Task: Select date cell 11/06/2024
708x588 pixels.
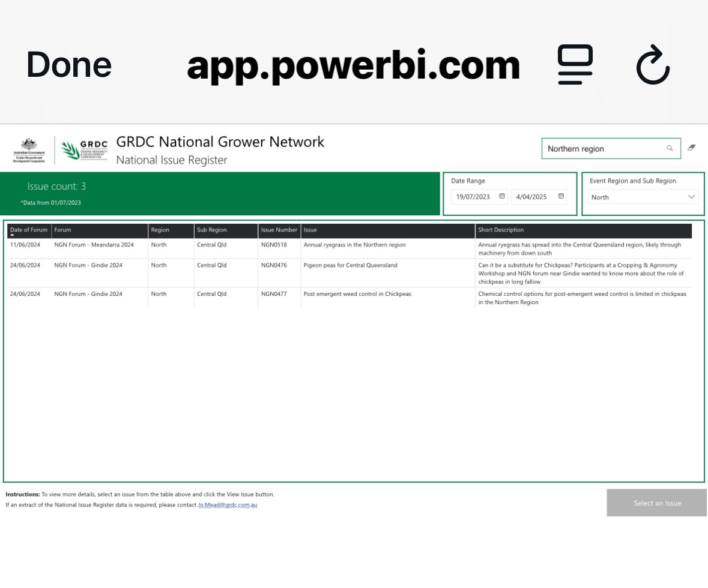Action: 25,245
